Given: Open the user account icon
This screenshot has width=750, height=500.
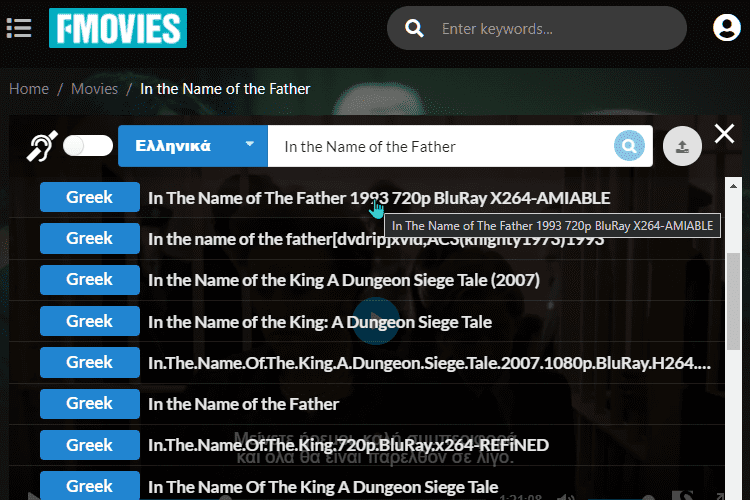Looking at the screenshot, I should tap(727, 28).
